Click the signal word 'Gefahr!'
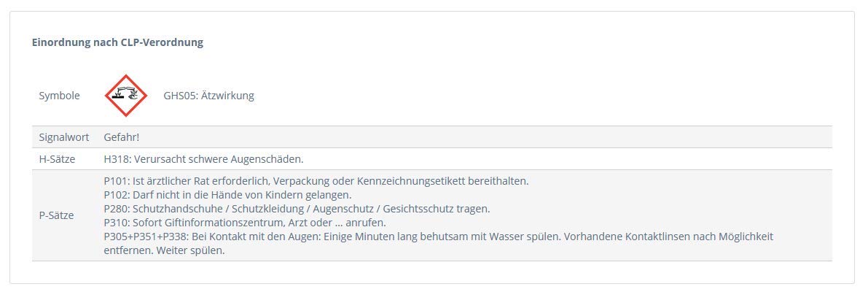Screen dimensions: 868x292 122,137
